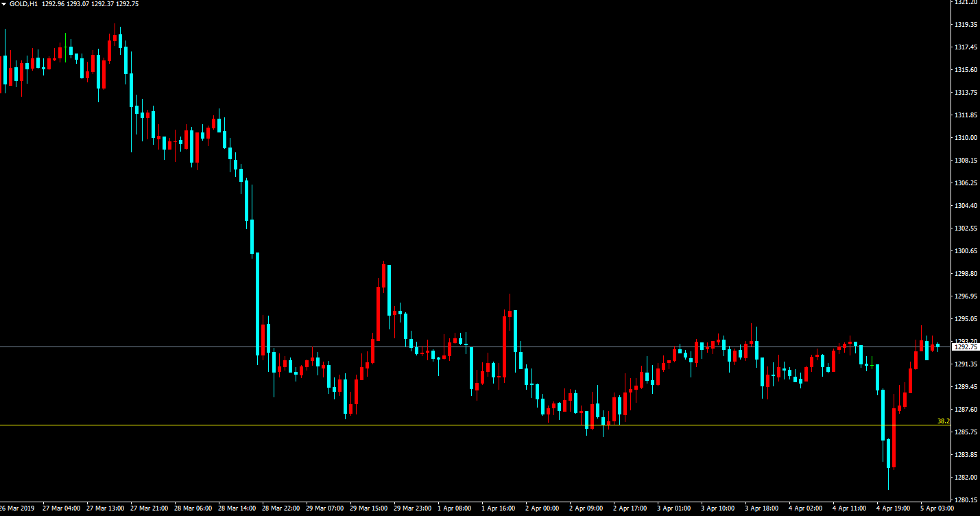Click price axis label 1308.15
The image size is (980, 516).
[x=965, y=160]
